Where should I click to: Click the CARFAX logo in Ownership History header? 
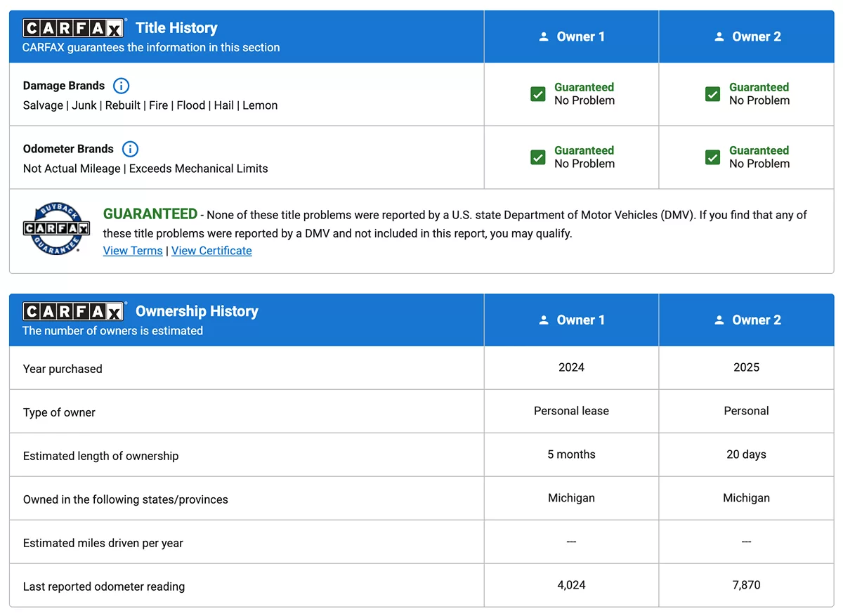point(74,311)
